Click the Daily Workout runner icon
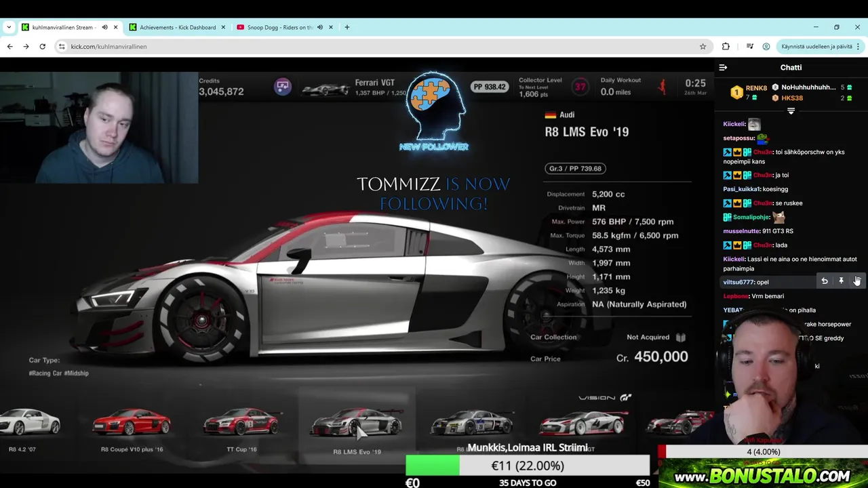 pyautogui.click(x=663, y=87)
